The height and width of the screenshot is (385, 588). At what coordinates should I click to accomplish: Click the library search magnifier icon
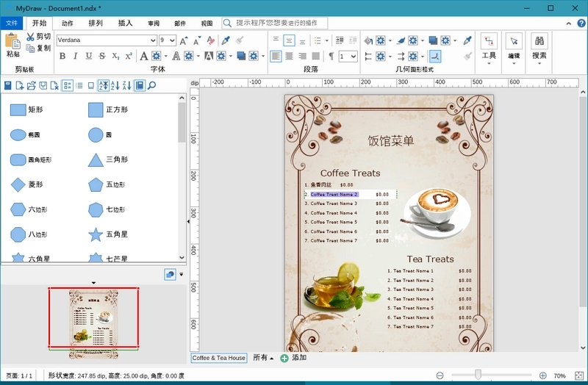coord(152,86)
